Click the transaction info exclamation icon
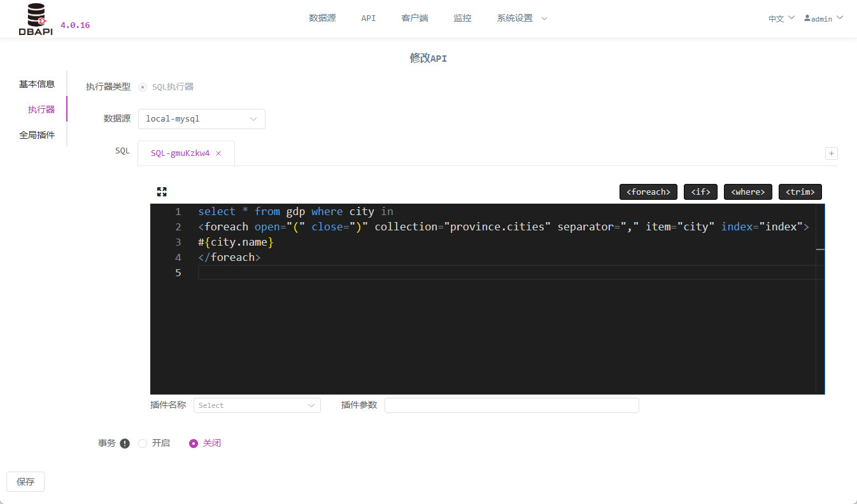The image size is (857, 504). (x=125, y=444)
